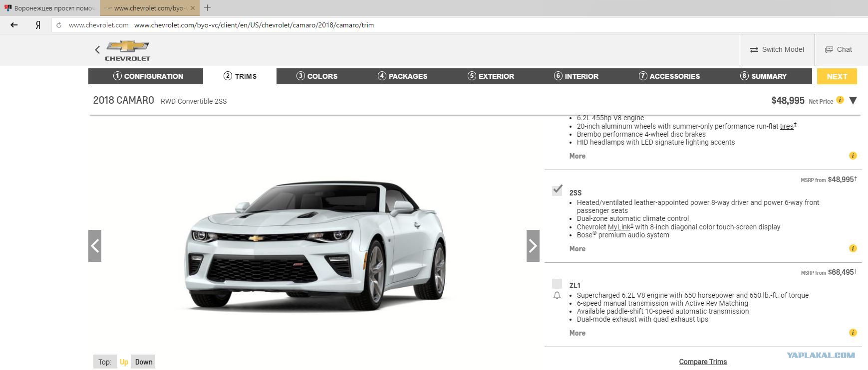The height and width of the screenshot is (370, 868).
Task: Show the next car image
Action: [533, 246]
